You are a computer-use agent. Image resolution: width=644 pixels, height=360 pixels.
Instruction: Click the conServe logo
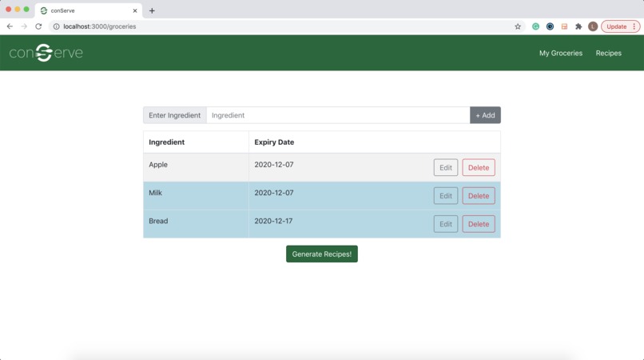click(46, 53)
